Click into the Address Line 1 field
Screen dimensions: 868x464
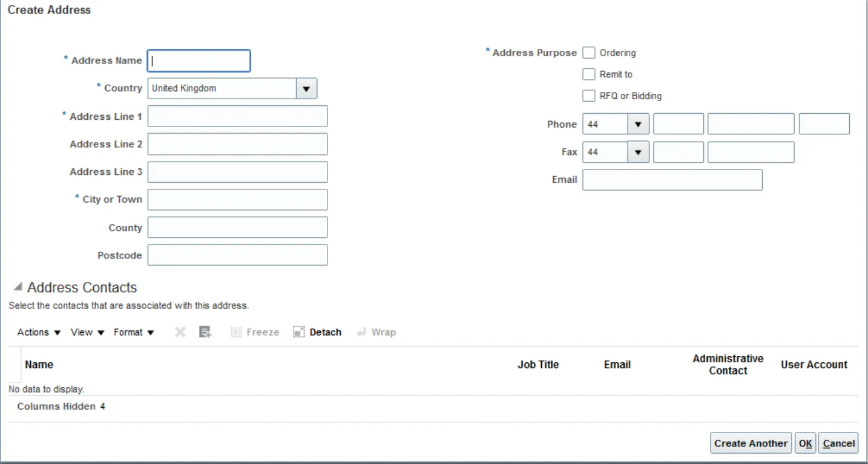click(x=237, y=116)
